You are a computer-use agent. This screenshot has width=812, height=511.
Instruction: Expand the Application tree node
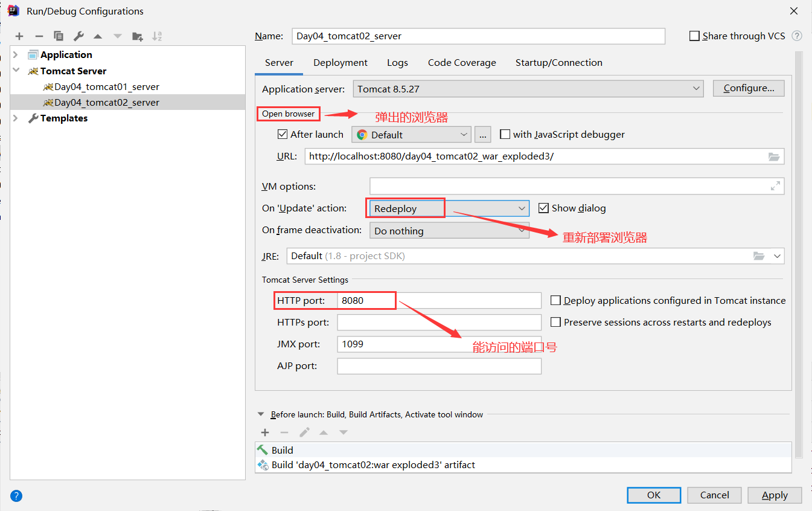coord(16,54)
